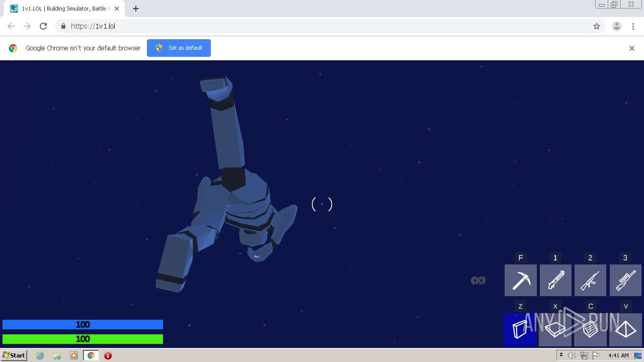
Task: View site security lock information
Action: 63,26
